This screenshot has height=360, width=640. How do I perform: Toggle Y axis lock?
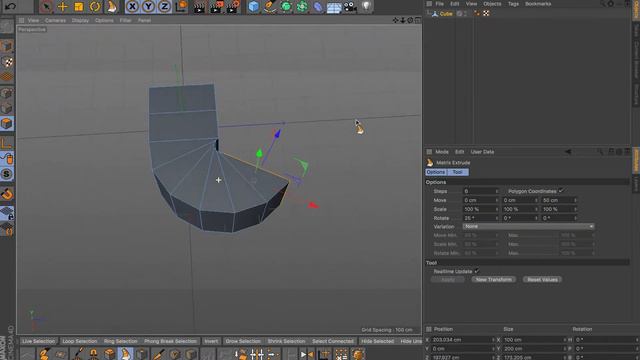pyautogui.click(x=149, y=7)
